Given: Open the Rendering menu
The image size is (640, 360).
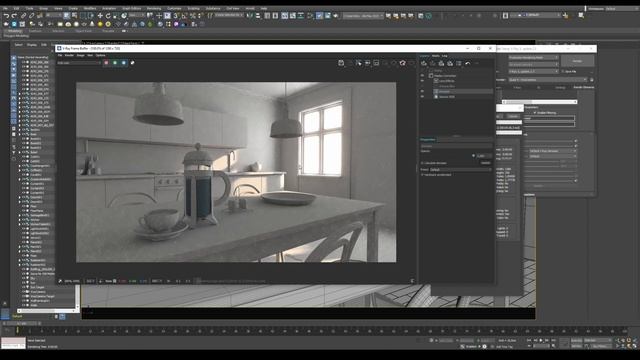Looking at the screenshot, I should (153, 8).
